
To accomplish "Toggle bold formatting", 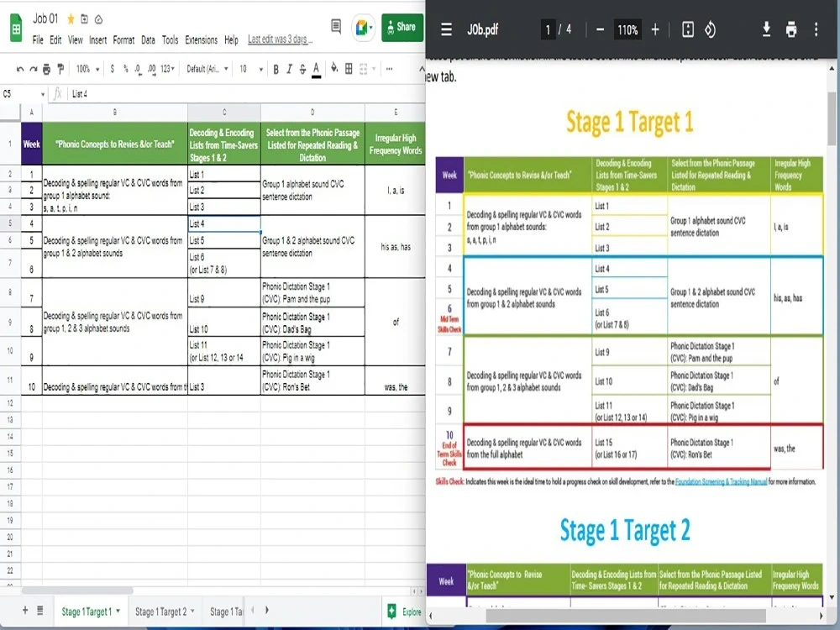I will [276, 69].
